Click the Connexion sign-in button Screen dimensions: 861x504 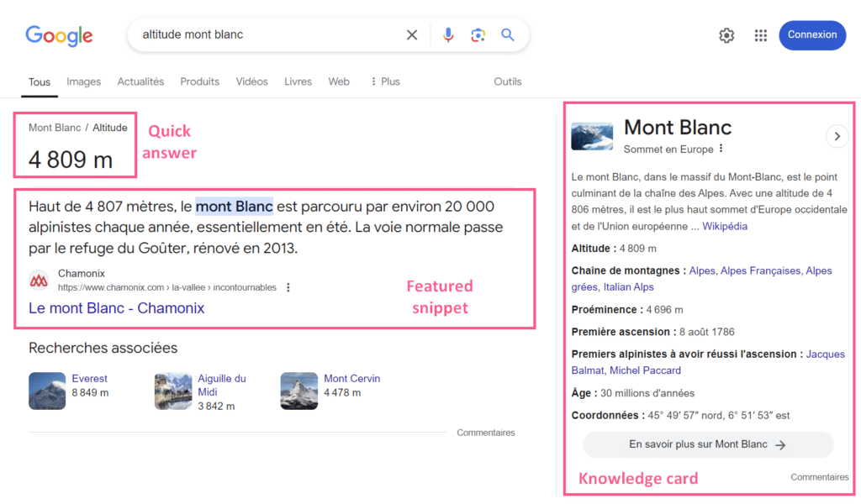[812, 35]
